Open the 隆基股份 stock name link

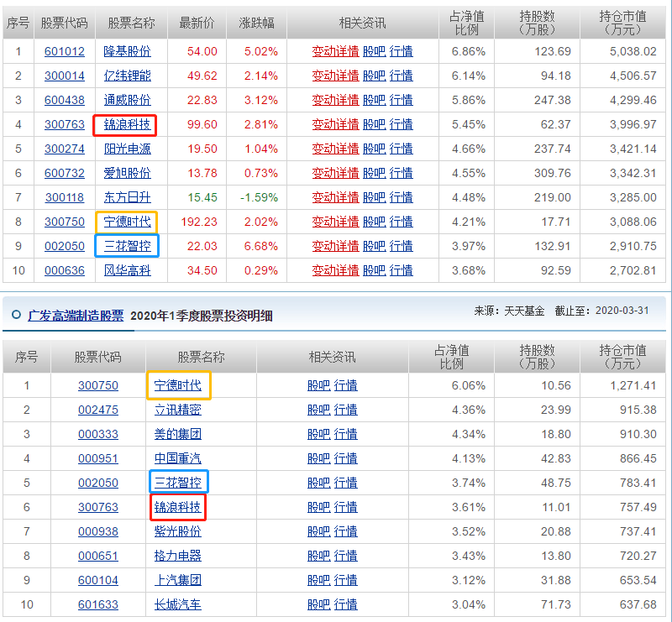128,51
